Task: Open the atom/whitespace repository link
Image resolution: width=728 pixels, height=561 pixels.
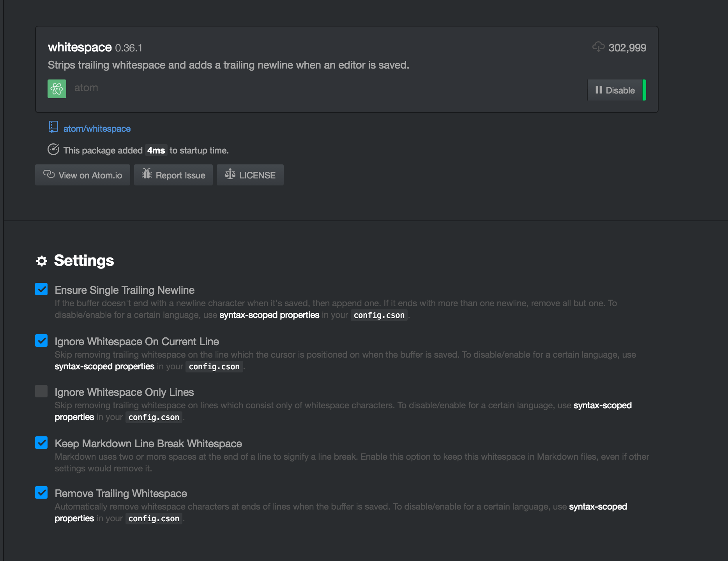Action: 97,128
